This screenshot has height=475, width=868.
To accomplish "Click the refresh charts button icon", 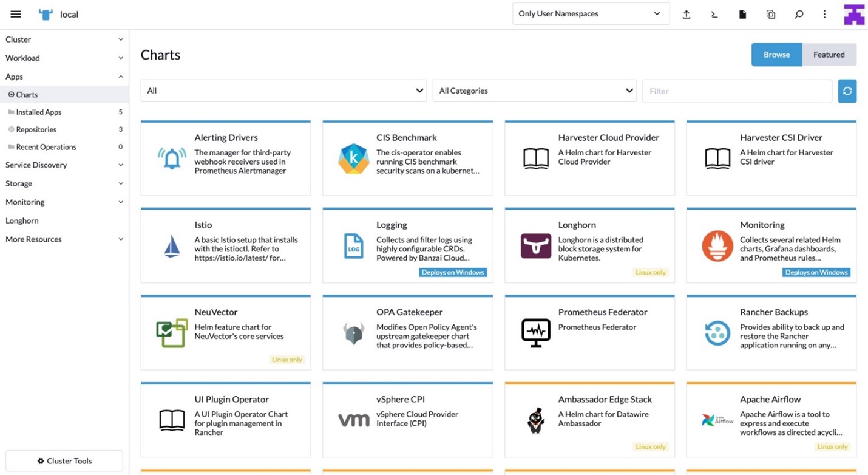I will click(847, 91).
